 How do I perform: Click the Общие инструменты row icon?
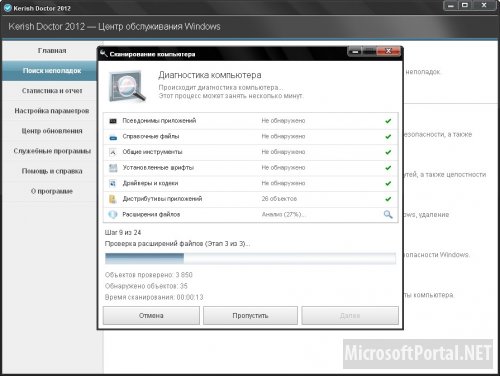coord(113,152)
